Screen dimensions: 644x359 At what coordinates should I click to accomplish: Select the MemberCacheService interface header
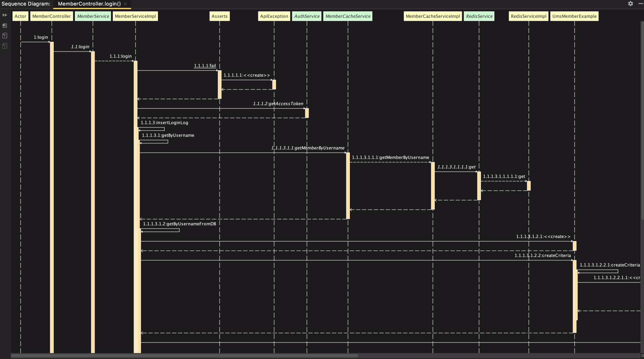348,16
